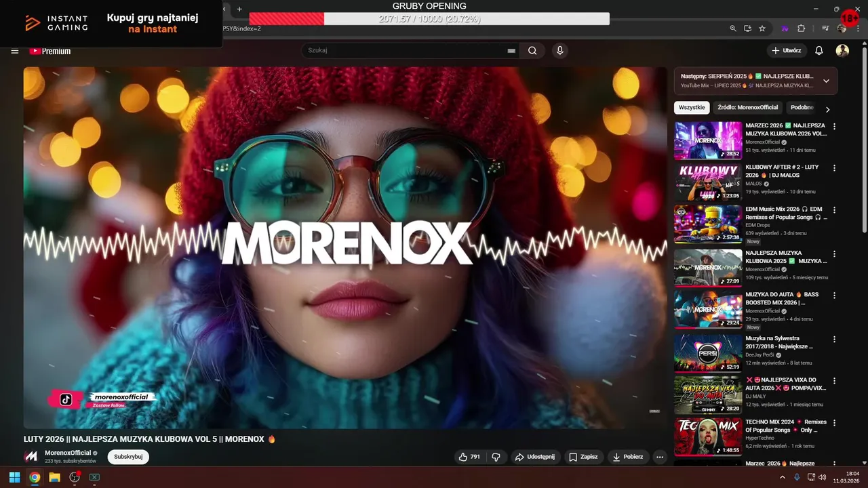
Task: Open Persi Sylwestra thumbnail 52:19
Action: [708, 353]
